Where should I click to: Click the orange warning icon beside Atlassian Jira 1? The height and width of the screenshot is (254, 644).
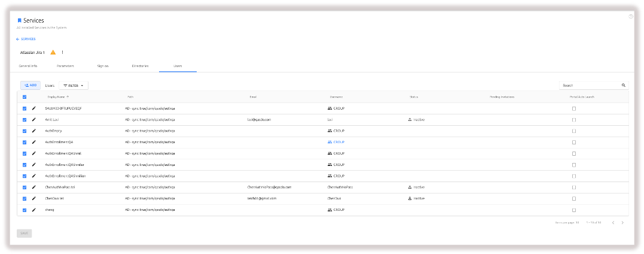pos(53,52)
